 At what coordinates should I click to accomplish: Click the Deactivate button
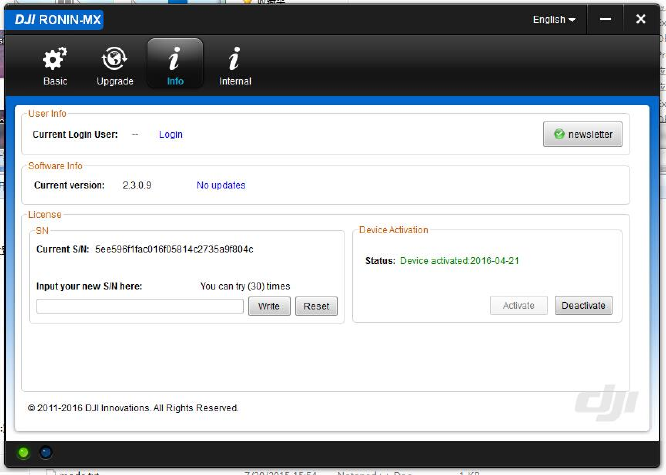pos(584,305)
